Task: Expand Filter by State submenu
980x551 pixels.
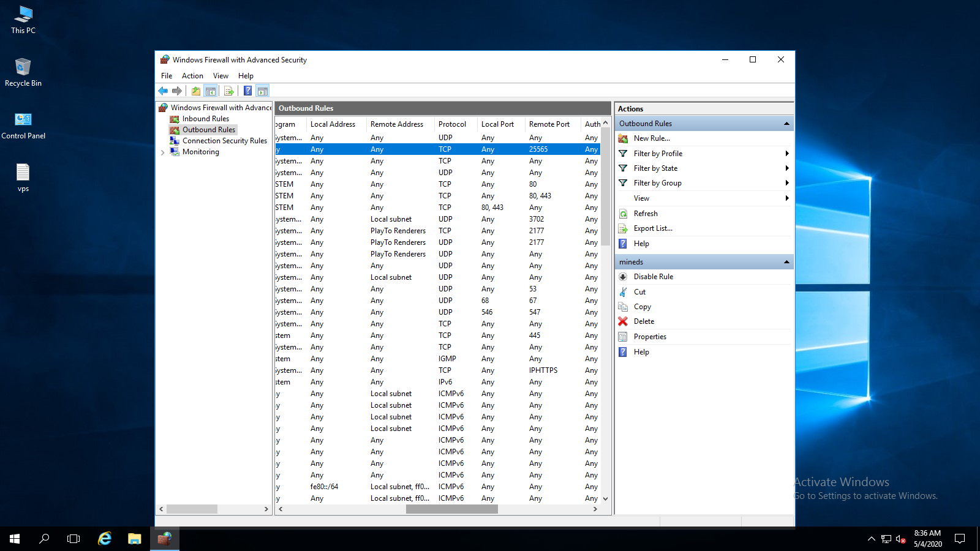Action: [786, 168]
